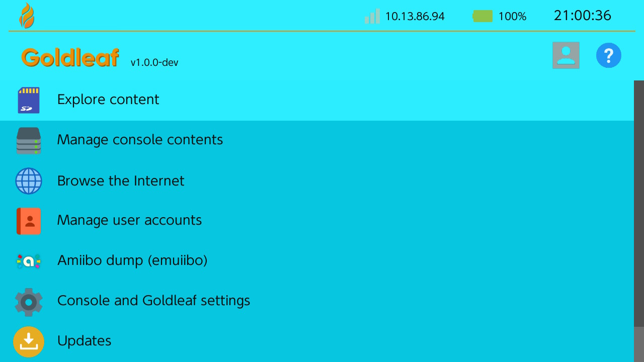Click the Wi-Fi signal strength indicator
Image resolution: width=644 pixels, height=362 pixels.
[x=371, y=16]
